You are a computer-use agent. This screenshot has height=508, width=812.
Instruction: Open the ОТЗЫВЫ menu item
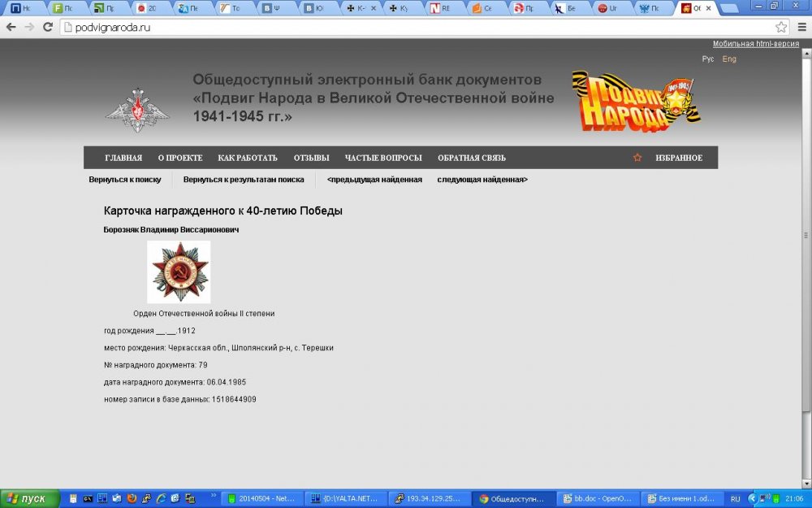click(x=311, y=158)
